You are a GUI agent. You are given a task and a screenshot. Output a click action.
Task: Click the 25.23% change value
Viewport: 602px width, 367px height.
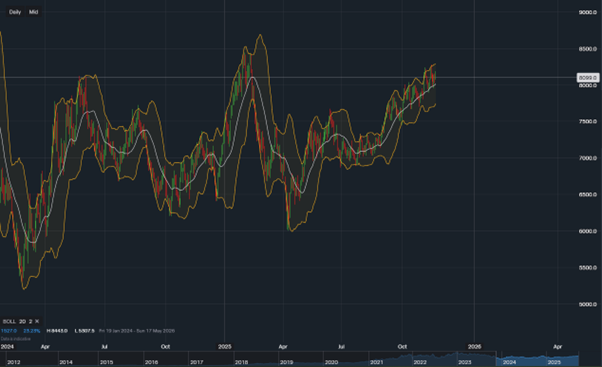click(31, 331)
